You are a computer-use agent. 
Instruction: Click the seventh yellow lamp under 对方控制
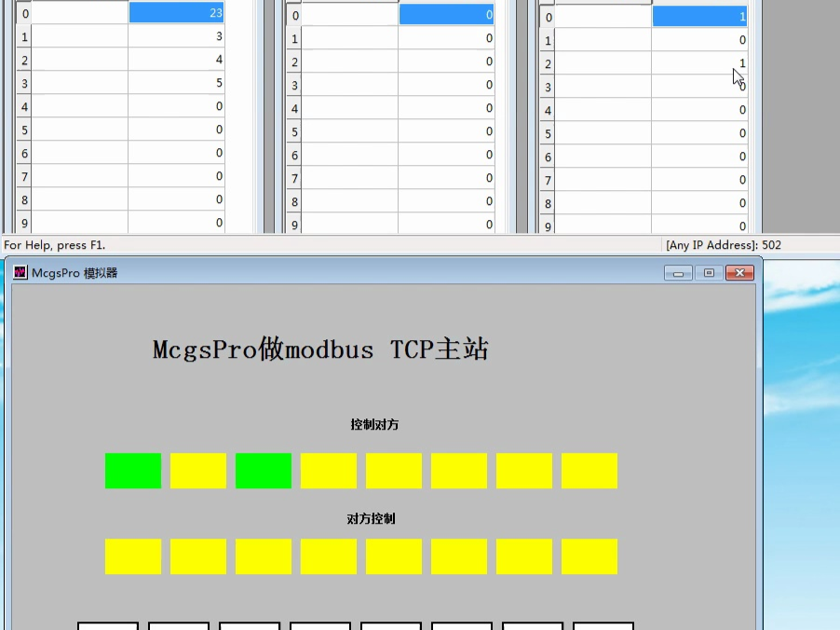524,556
